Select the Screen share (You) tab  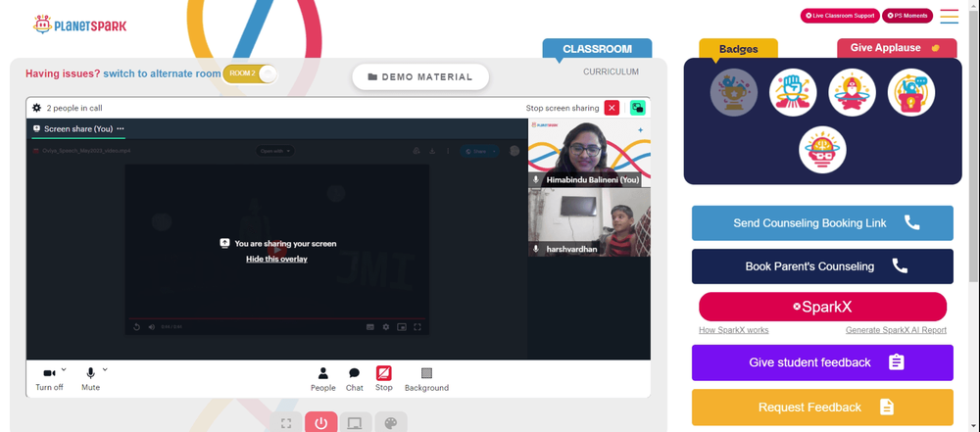(x=78, y=128)
